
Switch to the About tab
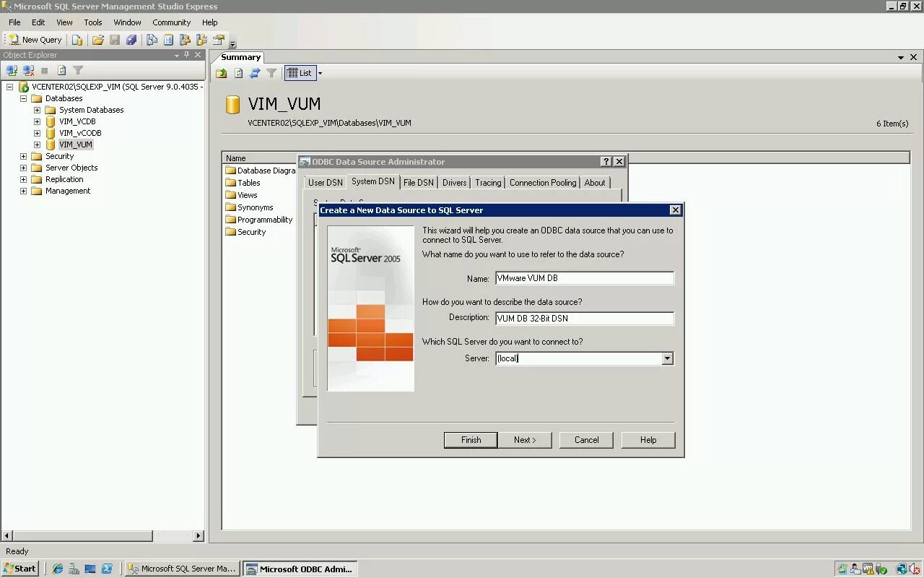(595, 183)
